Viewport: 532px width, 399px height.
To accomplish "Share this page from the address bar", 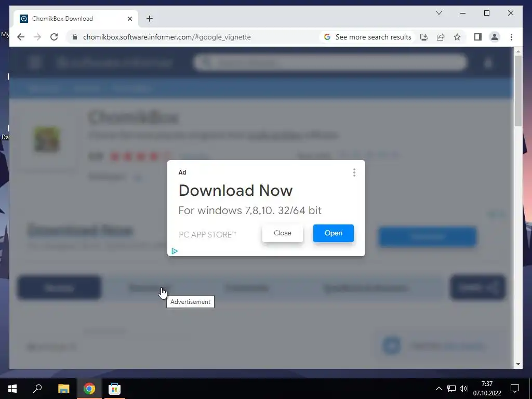I will pos(441,37).
